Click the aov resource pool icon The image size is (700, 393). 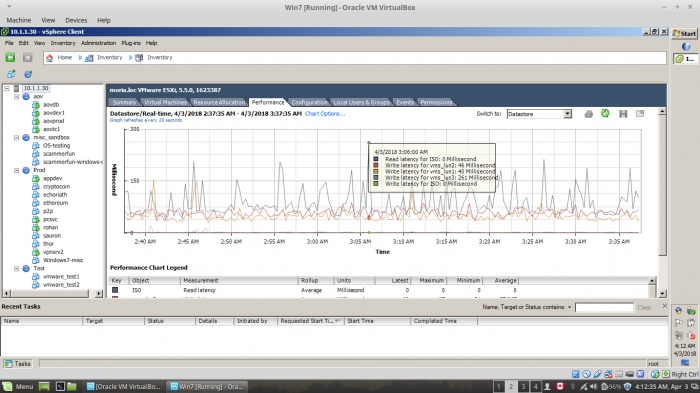(26, 96)
